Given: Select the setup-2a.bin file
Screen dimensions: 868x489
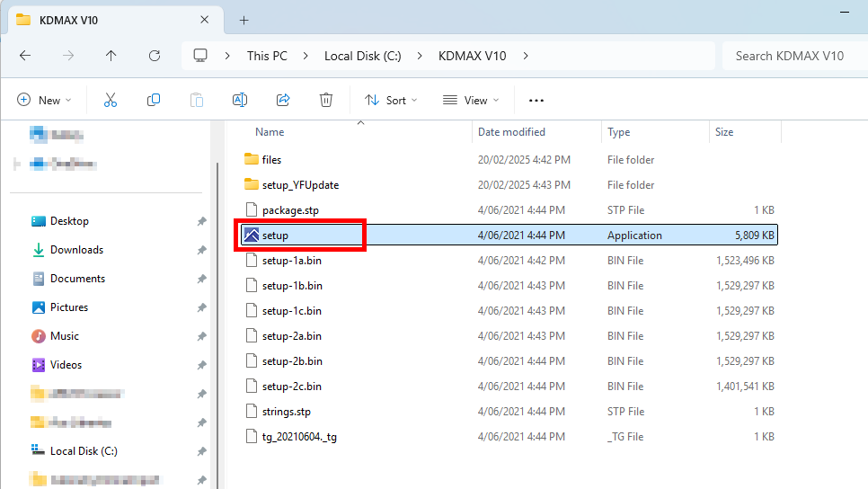Looking at the screenshot, I should click(509, 336).
